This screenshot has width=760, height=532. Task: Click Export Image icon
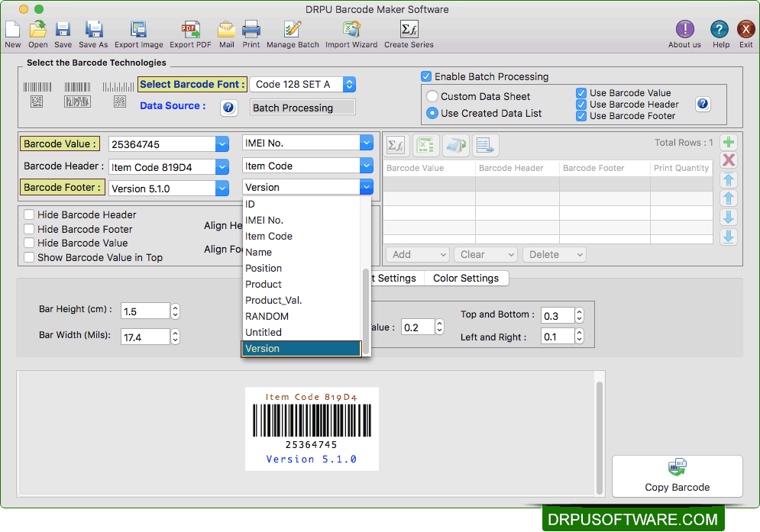(138, 30)
